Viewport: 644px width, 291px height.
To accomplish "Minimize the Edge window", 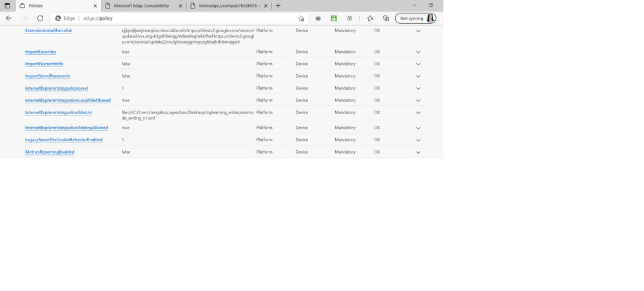I will pyautogui.click(x=415, y=5).
